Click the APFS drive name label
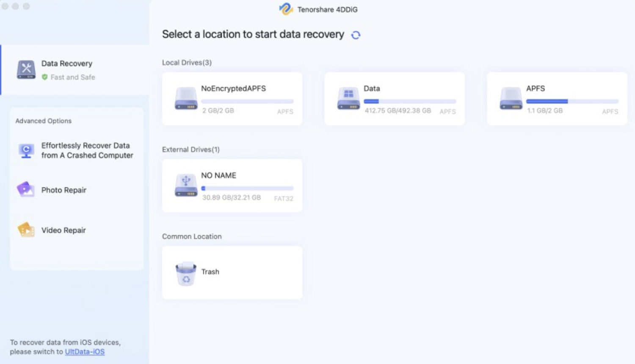Image resolution: width=635 pixels, height=364 pixels. point(536,88)
